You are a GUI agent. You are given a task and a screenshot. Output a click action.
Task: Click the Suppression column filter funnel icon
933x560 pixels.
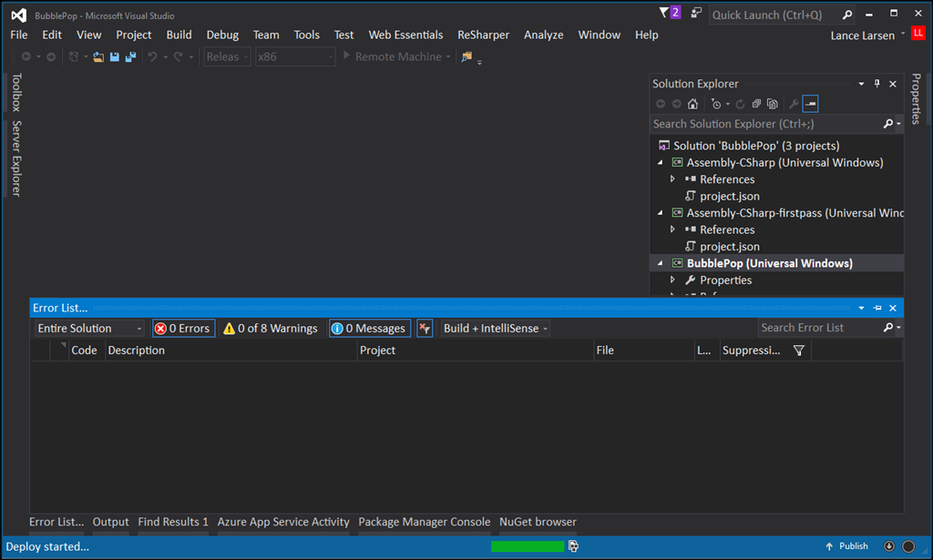click(x=799, y=351)
